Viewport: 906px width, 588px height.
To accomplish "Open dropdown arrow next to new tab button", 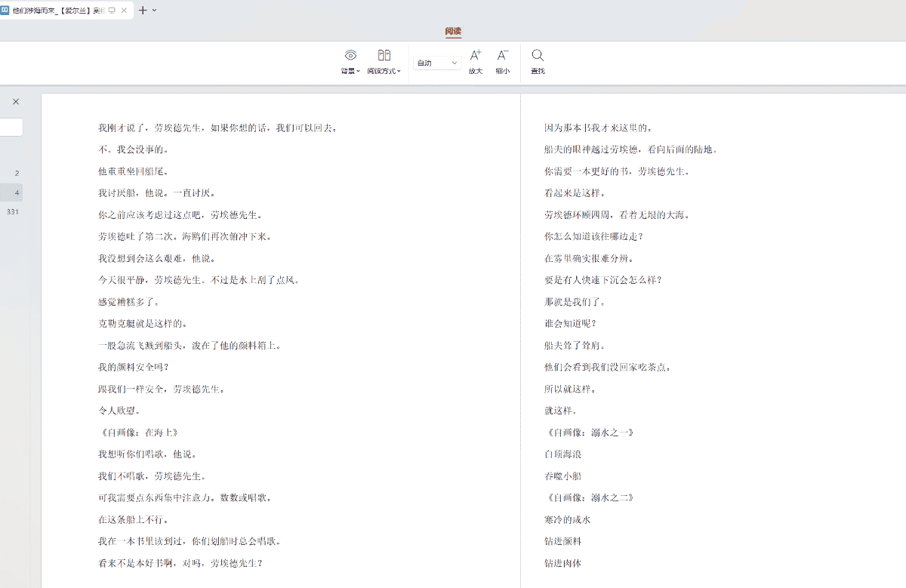I will tap(155, 11).
